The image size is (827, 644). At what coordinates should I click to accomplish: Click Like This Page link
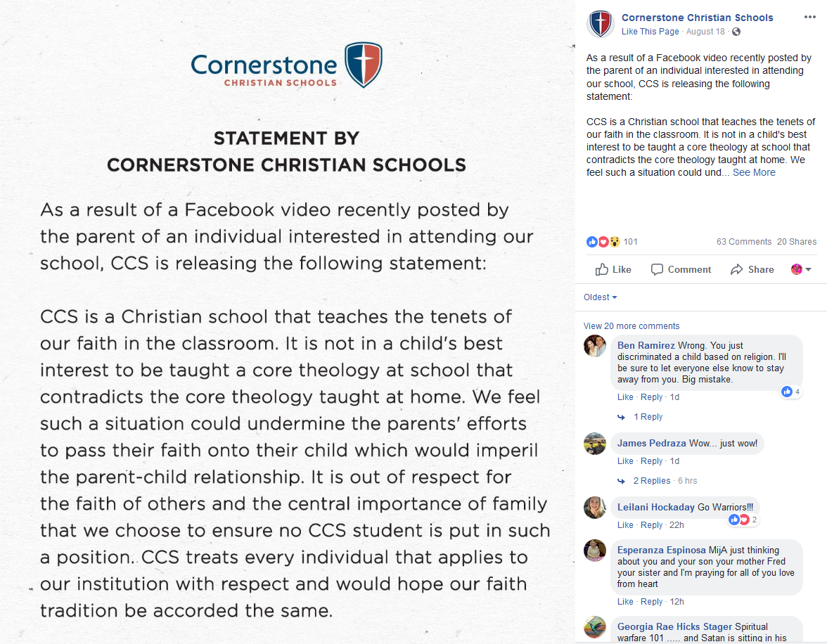click(650, 32)
